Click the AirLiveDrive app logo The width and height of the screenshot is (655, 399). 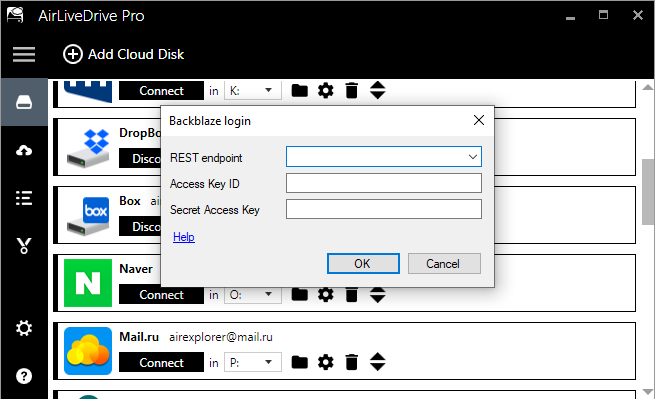(x=15, y=15)
